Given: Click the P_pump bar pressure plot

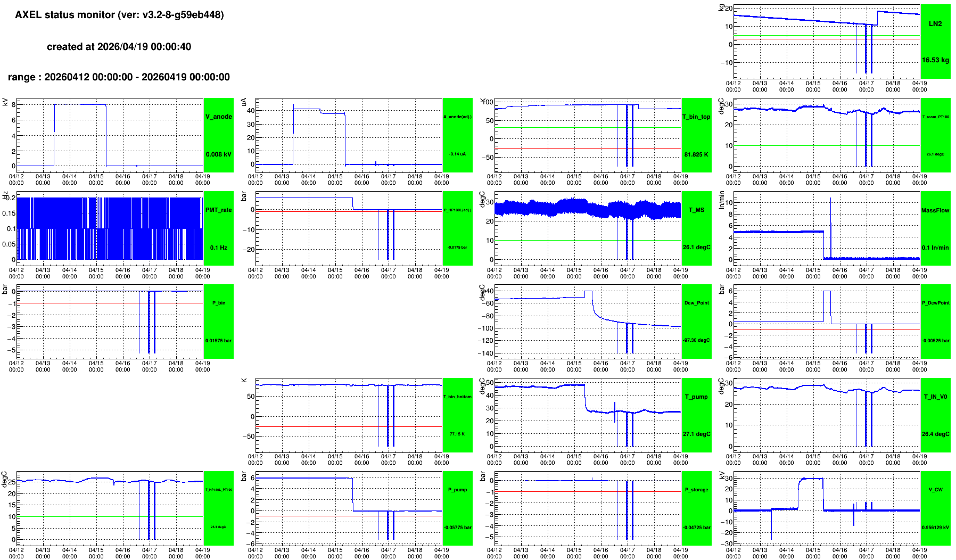Looking at the screenshot, I should [349, 508].
